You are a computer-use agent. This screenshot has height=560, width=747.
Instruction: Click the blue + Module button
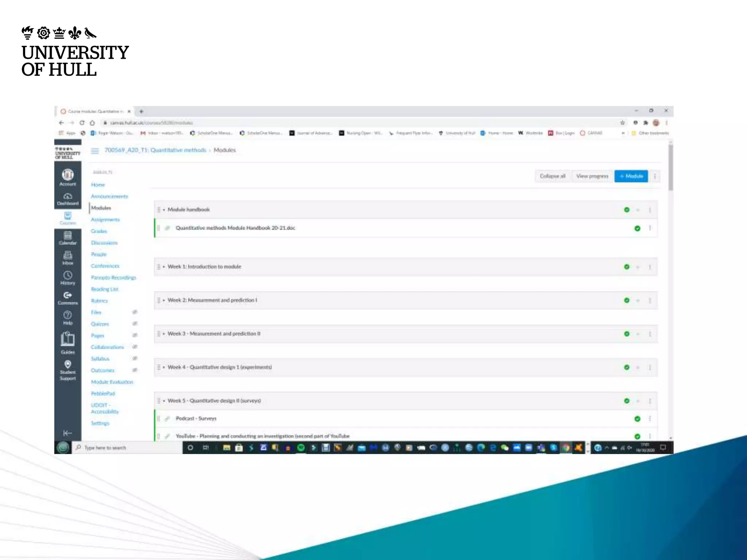click(x=631, y=176)
